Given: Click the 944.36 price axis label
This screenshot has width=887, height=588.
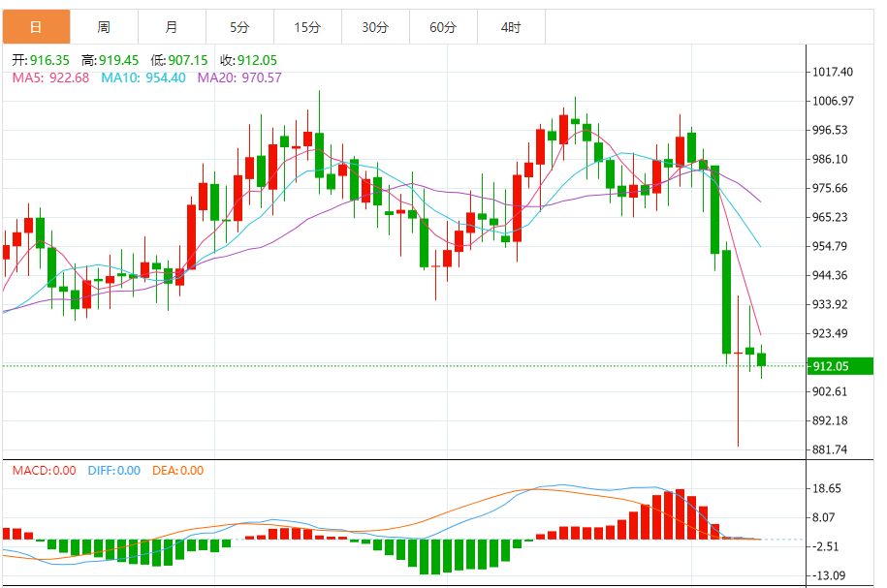Looking at the screenshot, I should tap(830, 276).
